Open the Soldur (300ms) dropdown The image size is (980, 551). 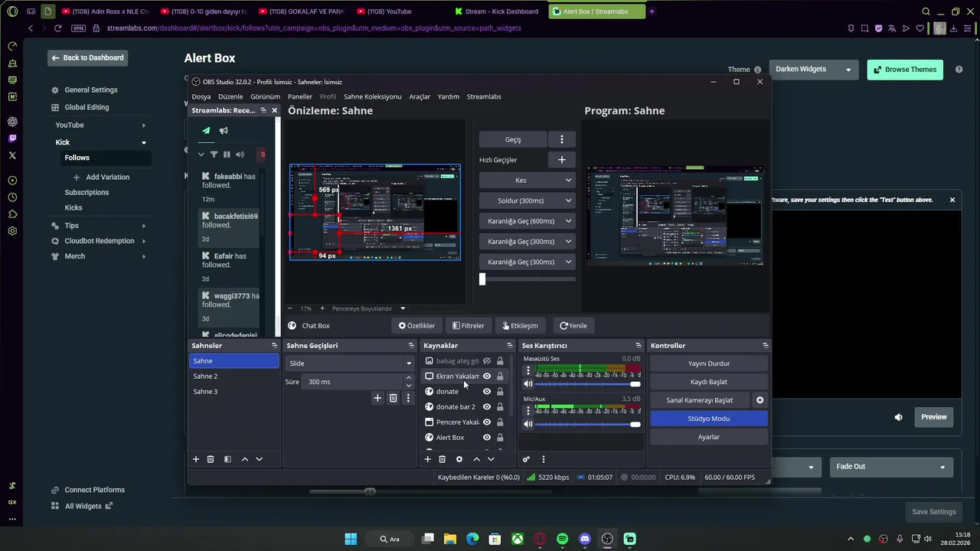(527, 201)
